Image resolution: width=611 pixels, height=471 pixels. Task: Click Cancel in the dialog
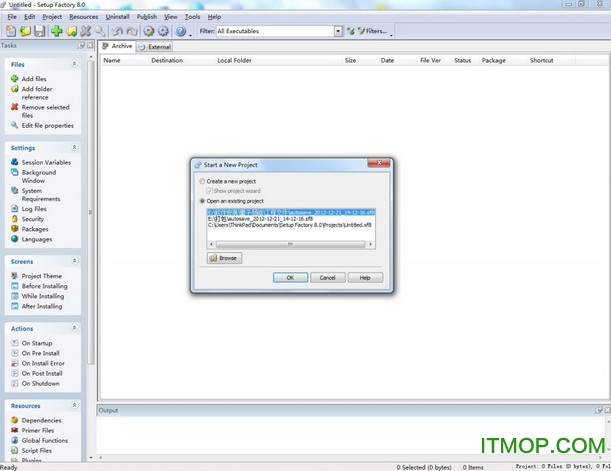click(328, 278)
